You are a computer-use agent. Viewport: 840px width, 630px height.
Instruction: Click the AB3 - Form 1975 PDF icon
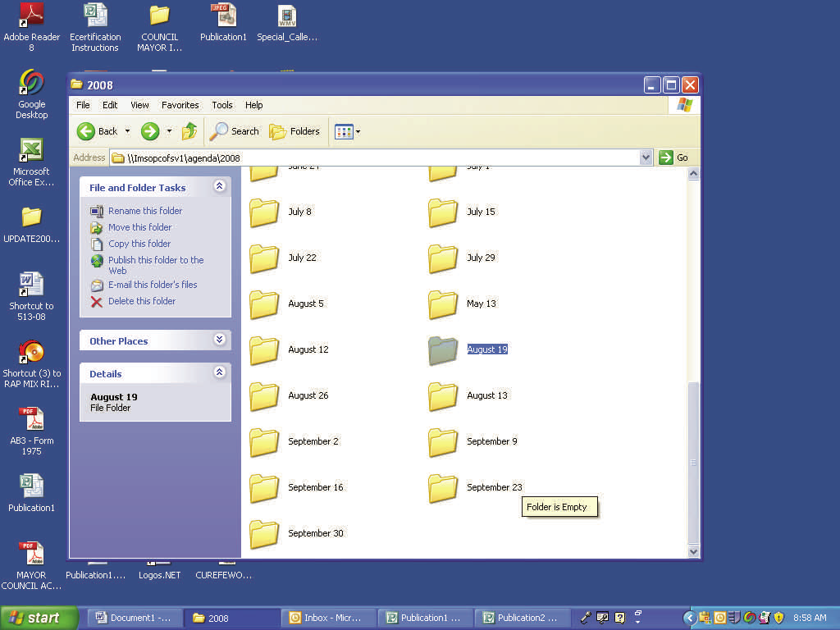[32, 431]
